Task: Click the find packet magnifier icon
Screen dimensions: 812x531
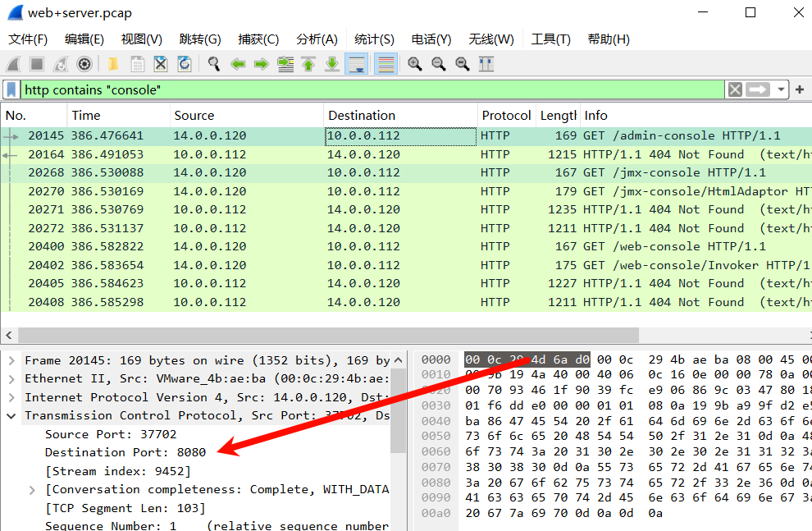Action: [213, 64]
